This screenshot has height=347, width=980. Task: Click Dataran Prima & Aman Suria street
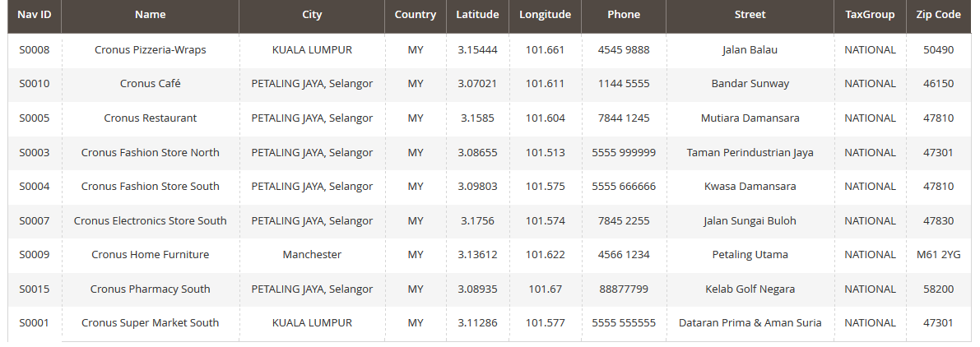pos(750,323)
